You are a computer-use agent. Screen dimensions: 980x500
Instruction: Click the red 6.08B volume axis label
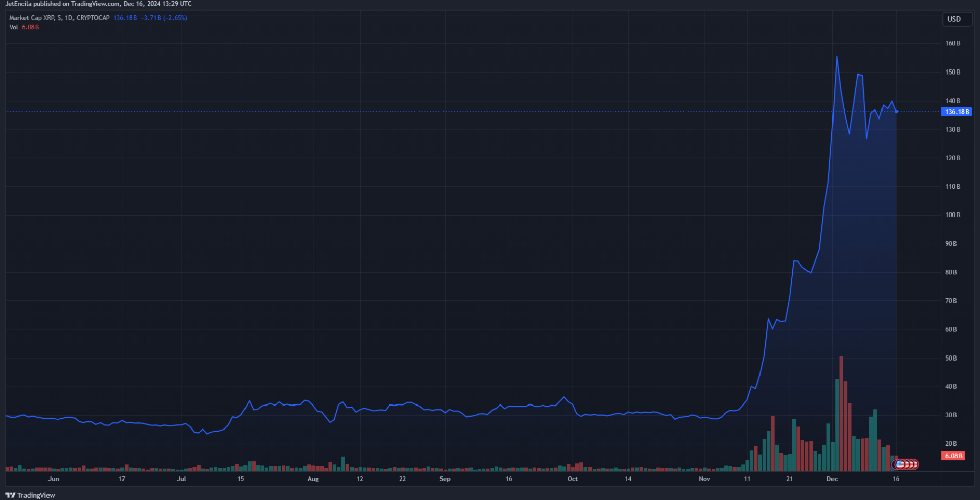pos(953,456)
